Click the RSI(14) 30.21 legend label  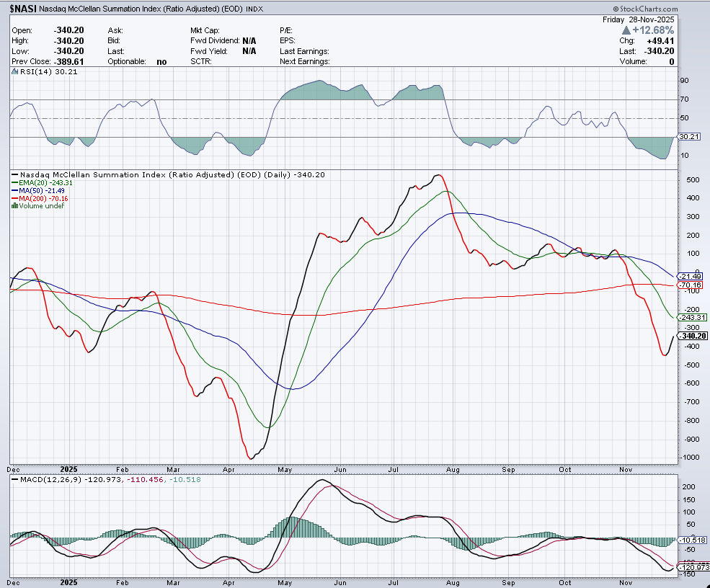coord(49,71)
